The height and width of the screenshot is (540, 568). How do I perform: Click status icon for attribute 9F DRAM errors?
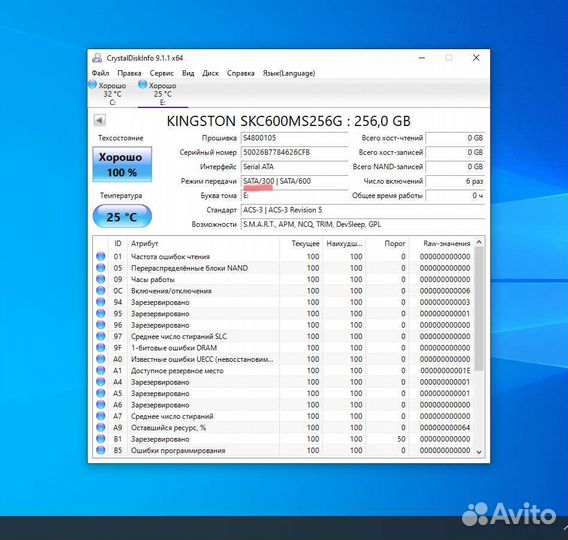tap(101, 348)
